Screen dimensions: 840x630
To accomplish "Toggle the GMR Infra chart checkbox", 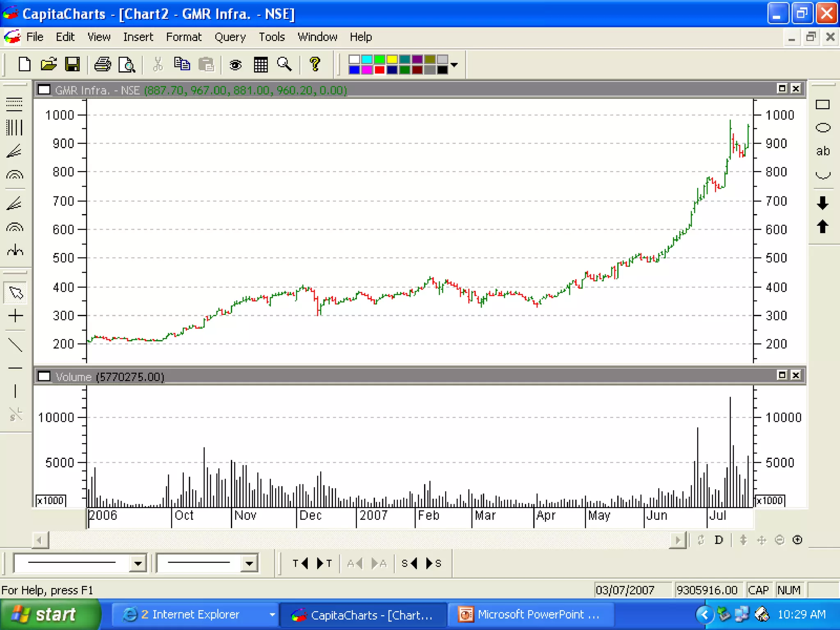I will (44, 89).
